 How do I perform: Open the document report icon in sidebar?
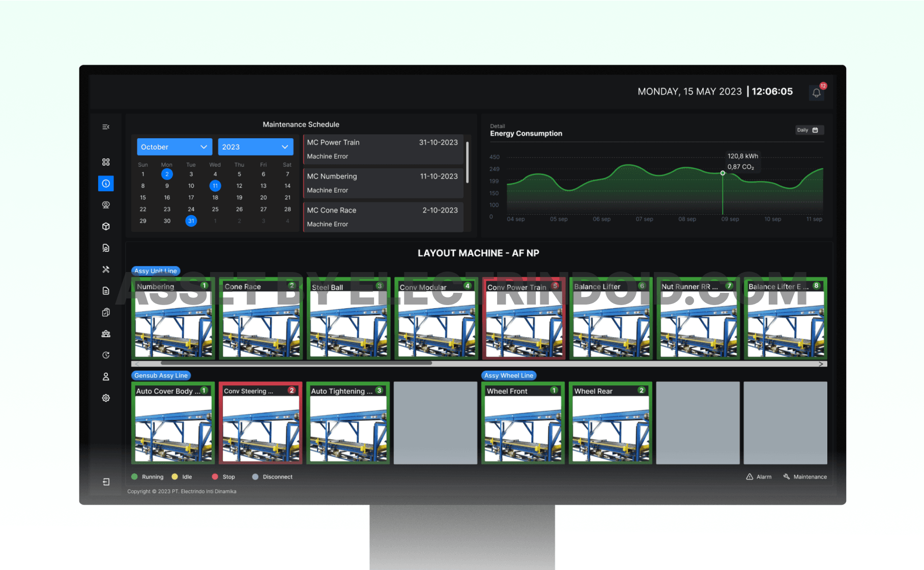106,290
